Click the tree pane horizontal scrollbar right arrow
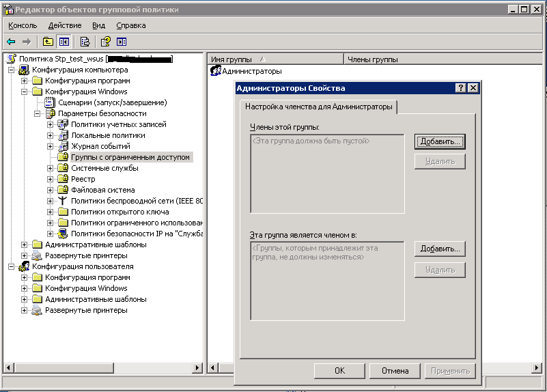This screenshot has width=547, height=392. (x=197, y=367)
